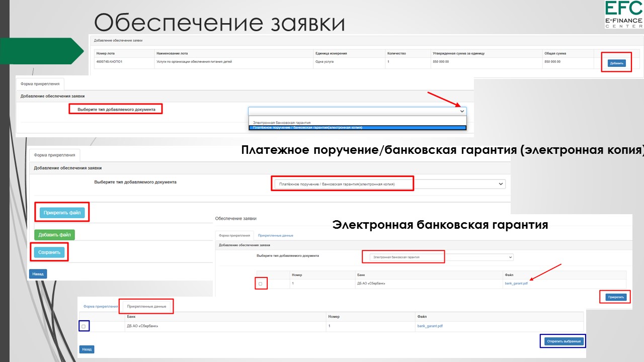Click the Сохранить button
The image size is (644, 362).
coord(49,252)
